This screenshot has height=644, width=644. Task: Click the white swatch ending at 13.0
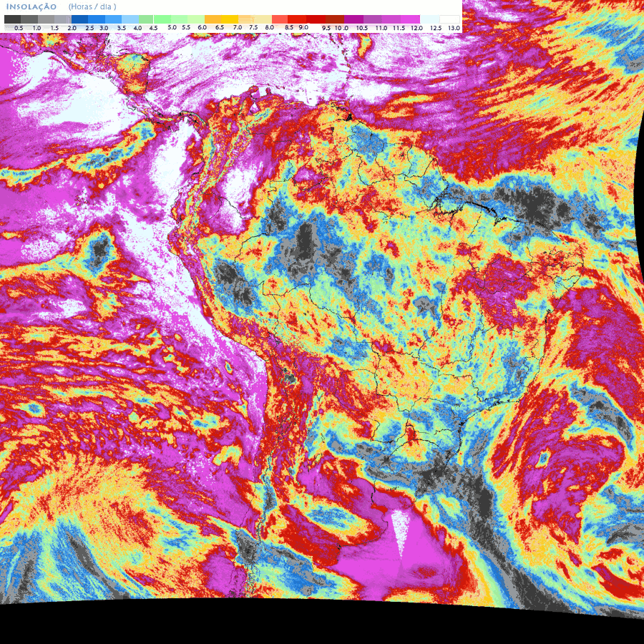(450, 19)
